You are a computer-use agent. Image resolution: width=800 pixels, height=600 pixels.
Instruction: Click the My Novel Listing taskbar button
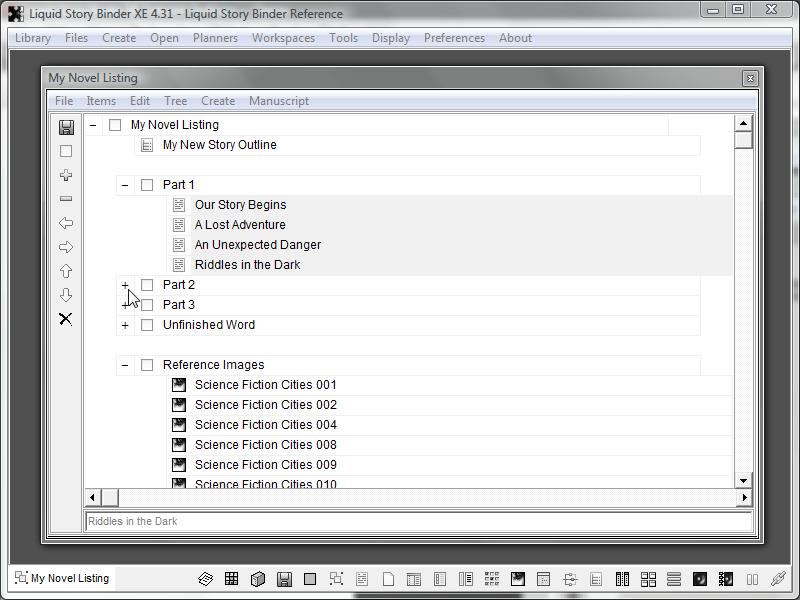click(x=61, y=578)
